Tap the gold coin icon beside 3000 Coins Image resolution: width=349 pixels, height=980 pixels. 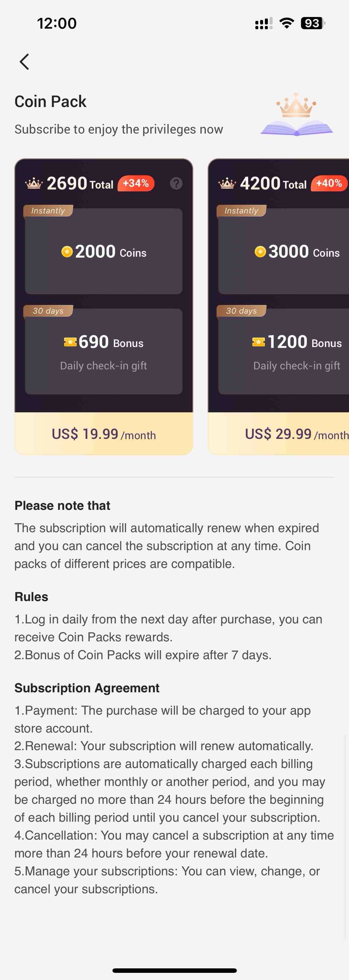[260, 251]
